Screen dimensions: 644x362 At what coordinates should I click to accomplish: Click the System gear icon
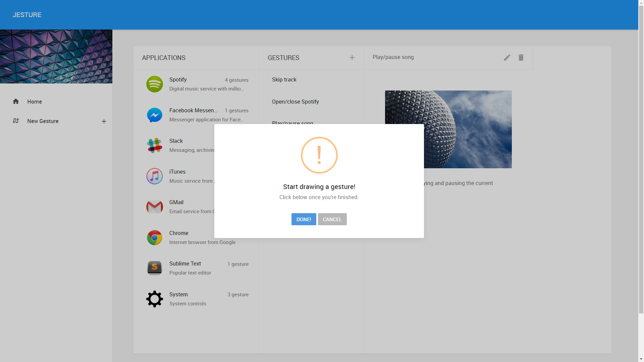click(154, 299)
